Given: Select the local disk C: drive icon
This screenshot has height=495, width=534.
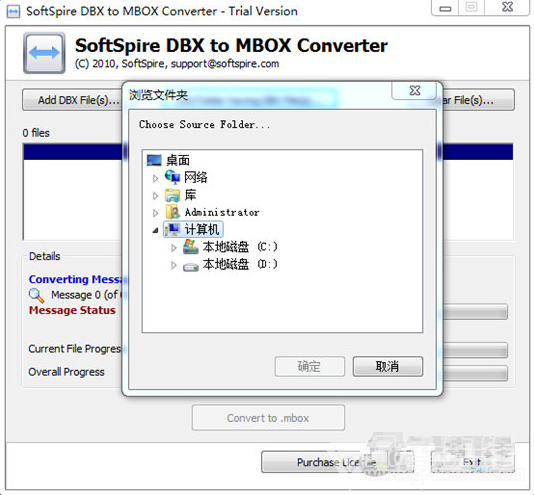Looking at the screenshot, I should (x=191, y=247).
